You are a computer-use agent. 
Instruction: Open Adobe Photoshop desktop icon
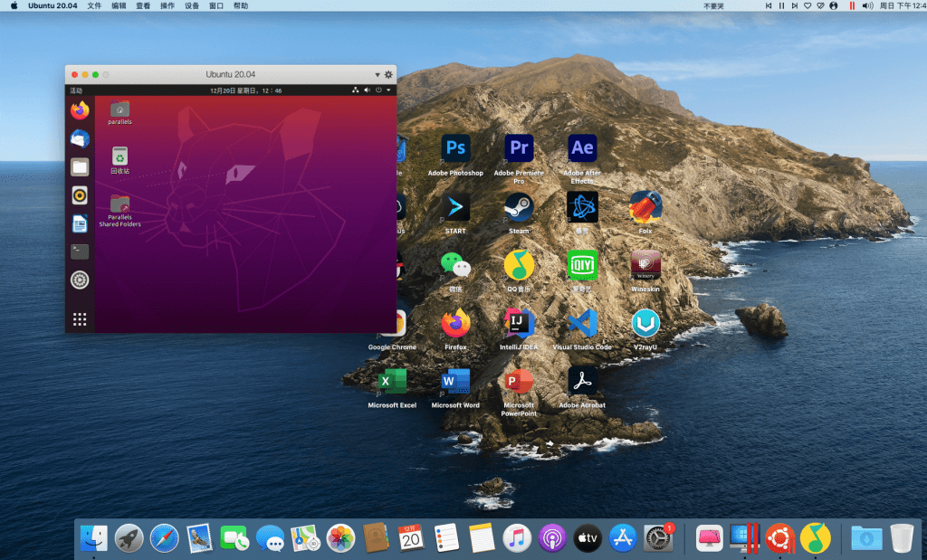tap(455, 148)
